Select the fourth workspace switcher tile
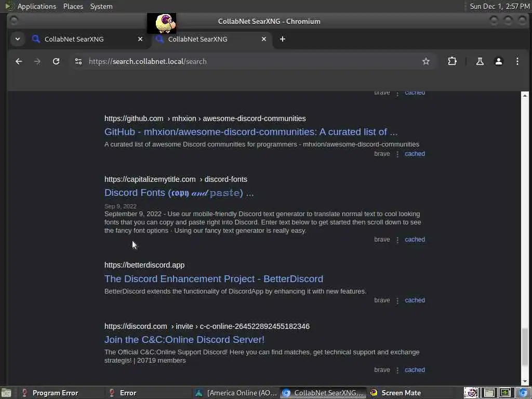The image size is (532, 399). (x=523, y=393)
